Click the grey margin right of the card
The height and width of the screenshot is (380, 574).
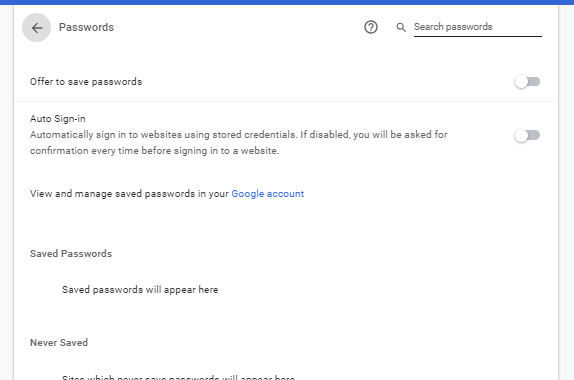[x=567, y=193]
